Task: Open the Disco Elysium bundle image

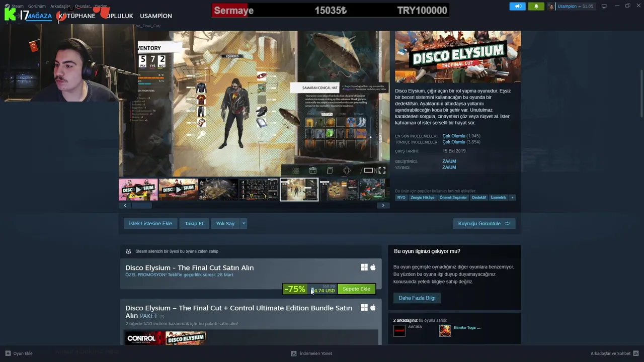Action: click(186, 338)
